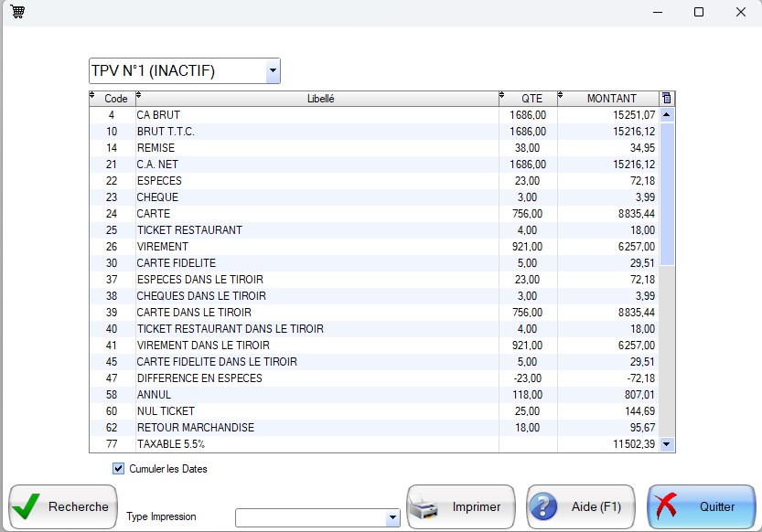Image resolution: width=762 pixels, height=532 pixels.
Task: Click the printer icon on Imprimer
Action: click(426, 506)
